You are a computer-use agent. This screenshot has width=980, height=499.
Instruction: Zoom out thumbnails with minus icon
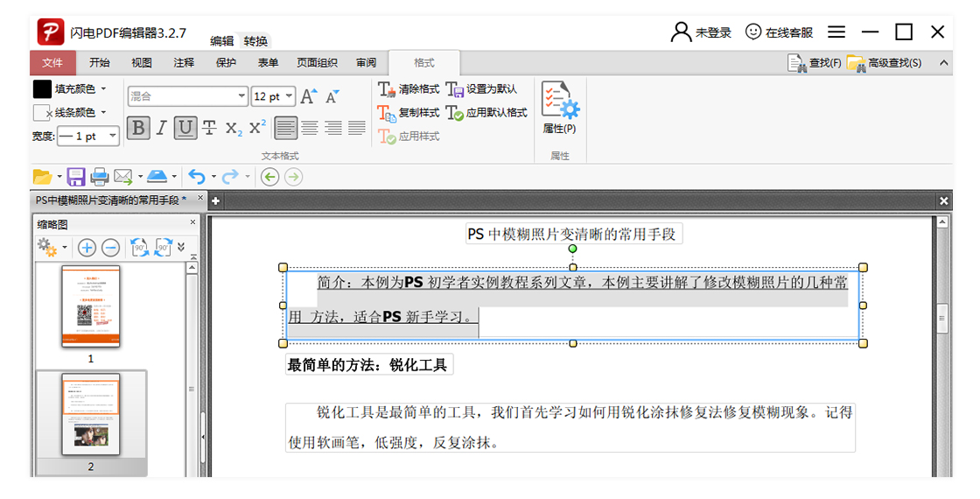pos(110,249)
